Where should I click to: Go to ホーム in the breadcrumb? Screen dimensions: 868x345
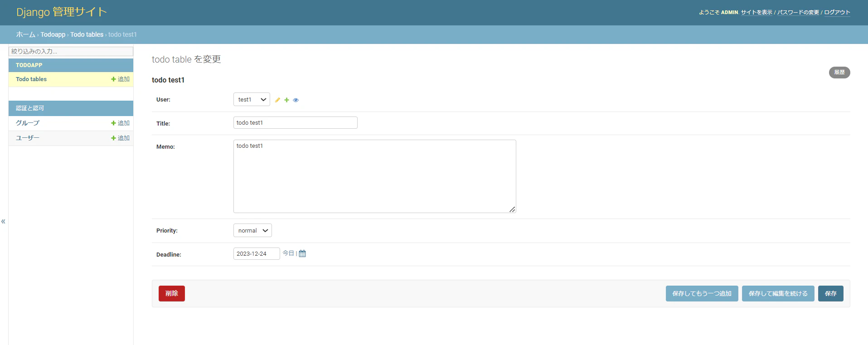click(x=25, y=34)
